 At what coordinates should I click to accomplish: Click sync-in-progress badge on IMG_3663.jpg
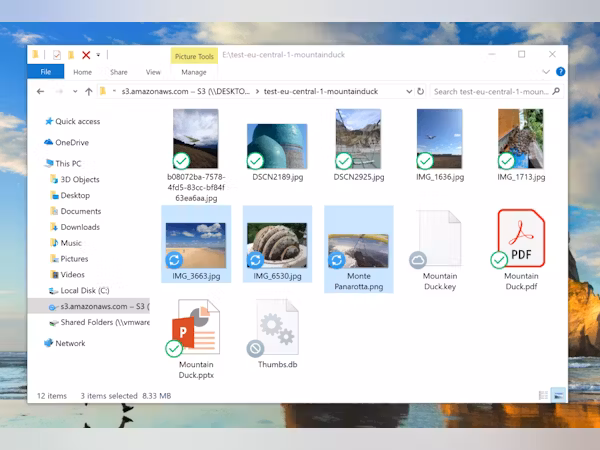click(x=174, y=260)
